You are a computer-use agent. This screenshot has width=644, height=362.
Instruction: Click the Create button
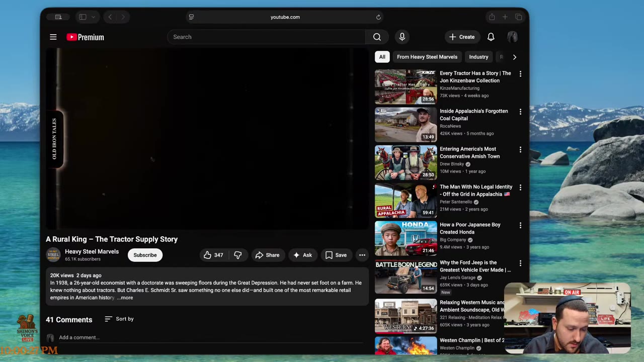462,37
